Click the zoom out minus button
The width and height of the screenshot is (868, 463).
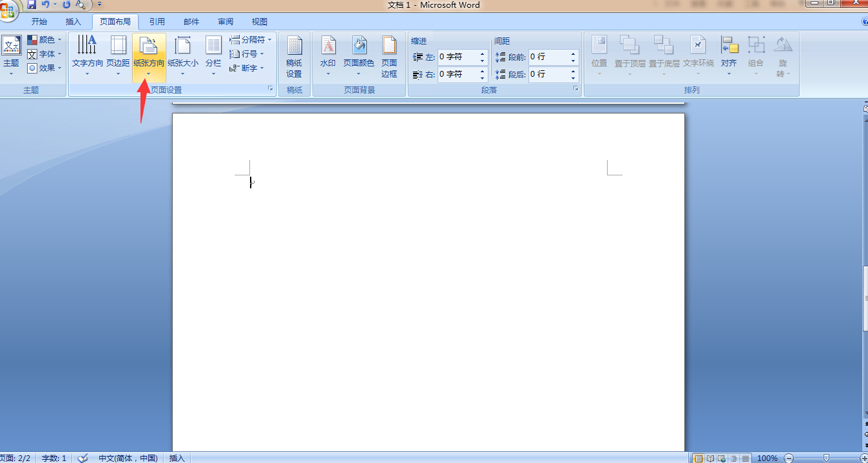tap(789, 458)
